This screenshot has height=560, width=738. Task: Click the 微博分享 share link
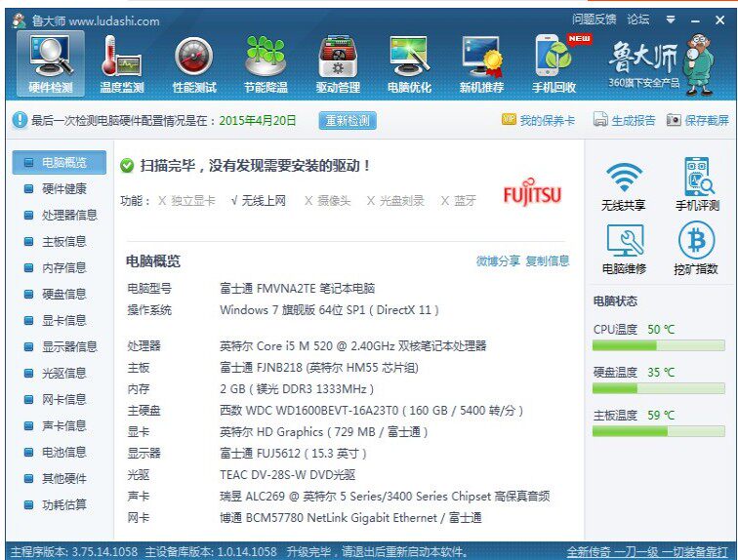(498, 260)
